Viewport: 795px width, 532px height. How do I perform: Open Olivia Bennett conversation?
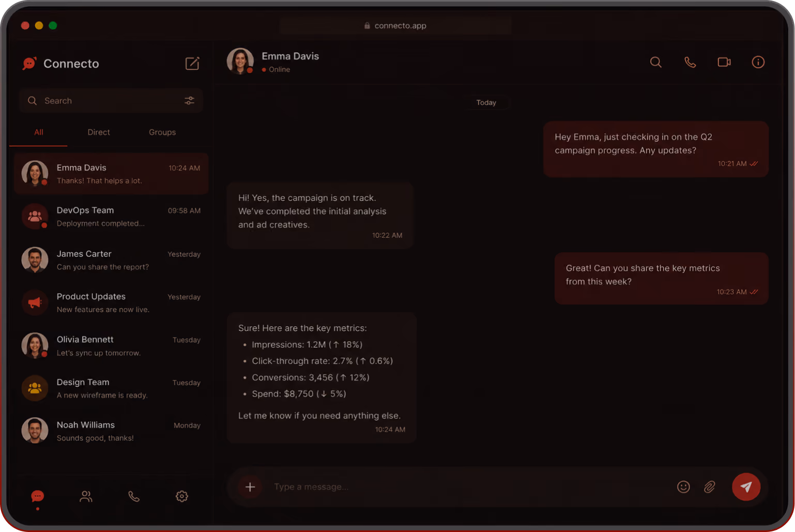pos(111,345)
